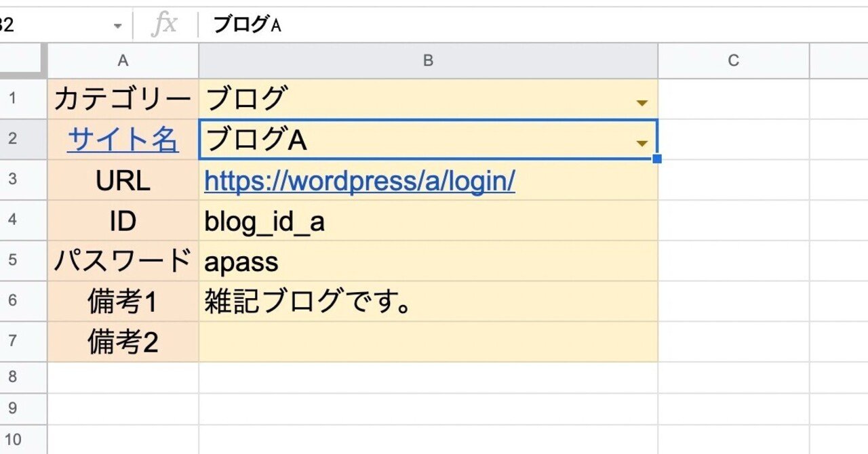
Task: Click the fx formula icon
Action: (x=163, y=24)
